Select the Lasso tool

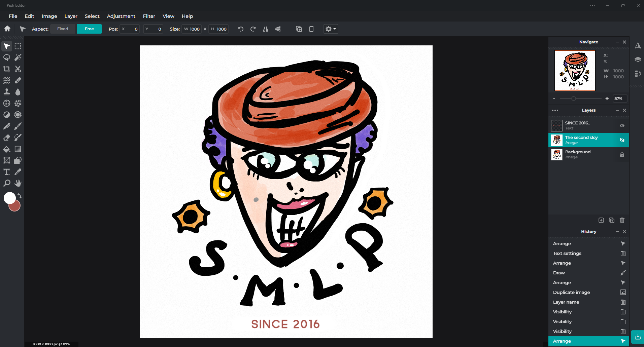[x=7, y=57]
